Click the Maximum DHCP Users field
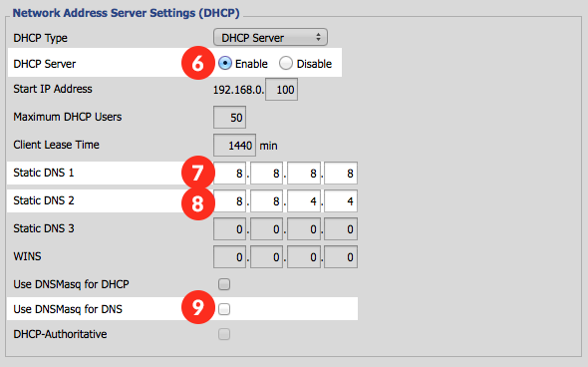588x367 pixels. pyautogui.click(x=229, y=117)
